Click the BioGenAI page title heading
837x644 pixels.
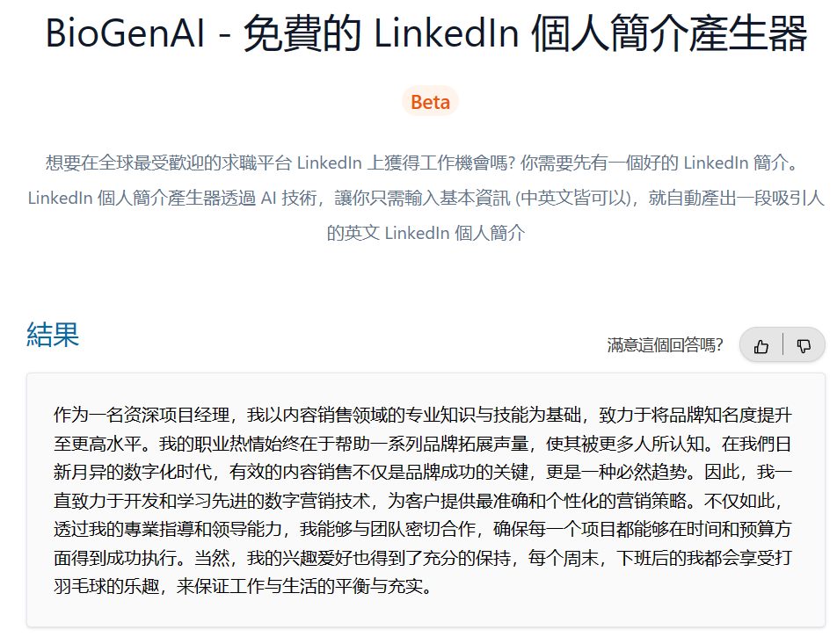click(x=426, y=33)
